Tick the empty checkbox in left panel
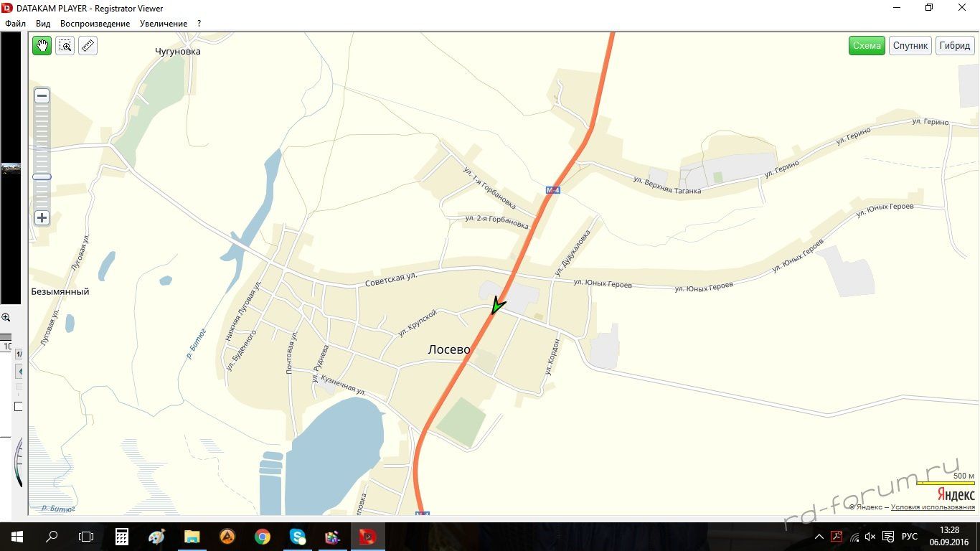980x551 pixels. point(19,407)
